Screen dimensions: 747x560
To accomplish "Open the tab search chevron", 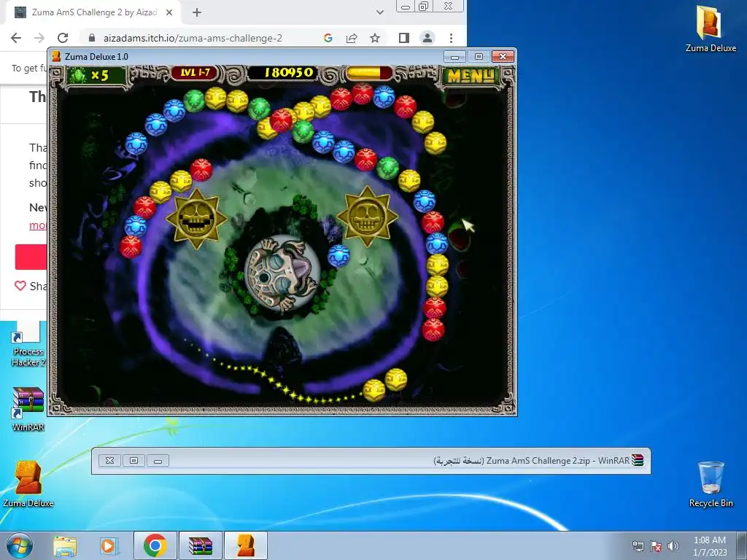I will click(379, 12).
